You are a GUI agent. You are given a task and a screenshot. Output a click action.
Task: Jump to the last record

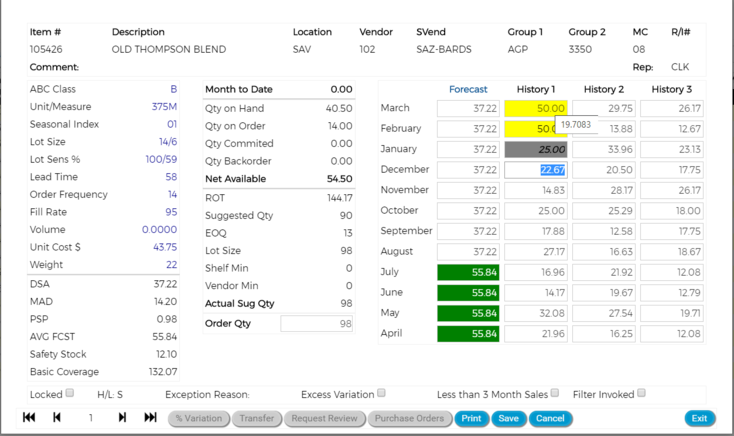tap(150, 418)
